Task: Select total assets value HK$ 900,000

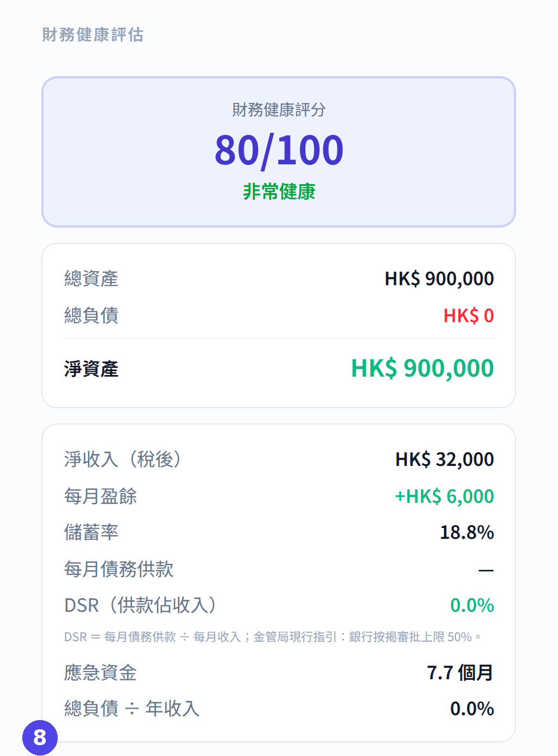Action: [x=439, y=279]
